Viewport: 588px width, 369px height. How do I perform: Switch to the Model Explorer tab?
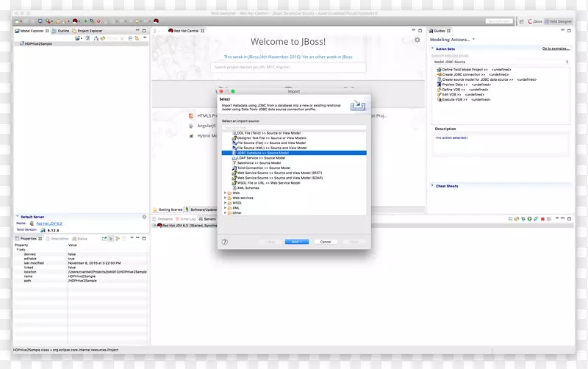[x=32, y=31]
